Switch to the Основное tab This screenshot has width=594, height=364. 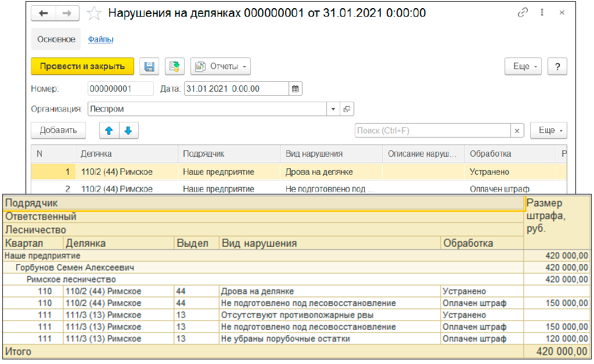(x=56, y=39)
